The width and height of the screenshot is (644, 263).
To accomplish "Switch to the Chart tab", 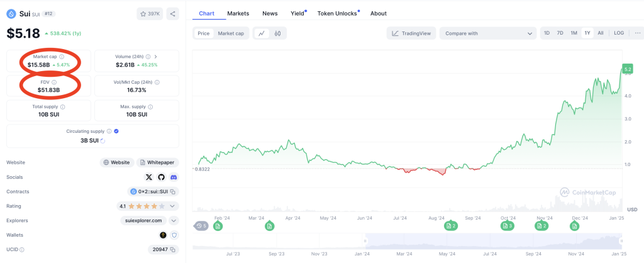I will click(206, 13).
